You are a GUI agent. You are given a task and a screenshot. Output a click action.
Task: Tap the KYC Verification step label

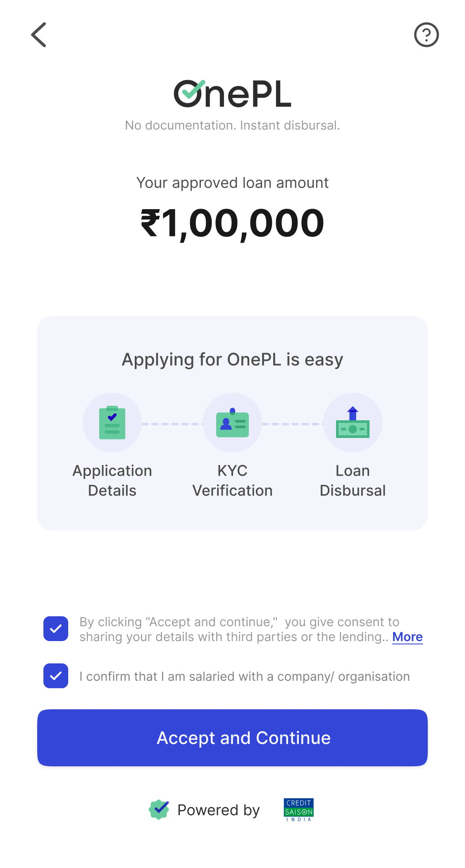pyautogui.click(x=232, y=480)
